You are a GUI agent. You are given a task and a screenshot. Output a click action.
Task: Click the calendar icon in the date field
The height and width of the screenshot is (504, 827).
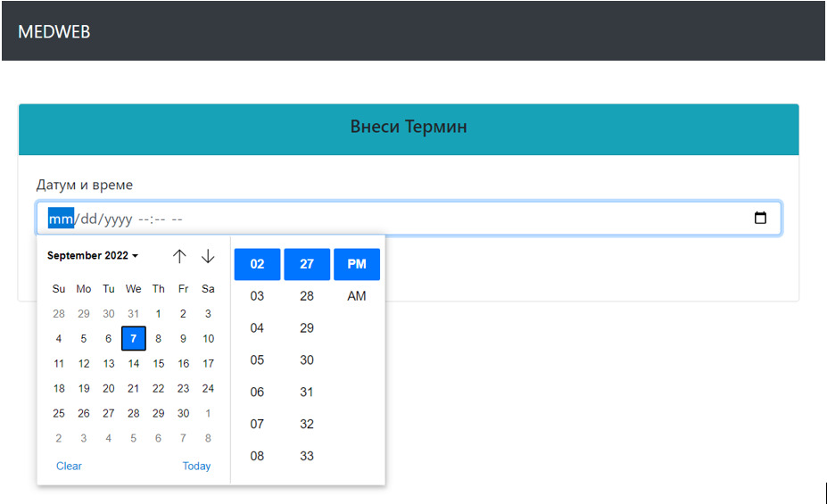(x=760, y=219)
